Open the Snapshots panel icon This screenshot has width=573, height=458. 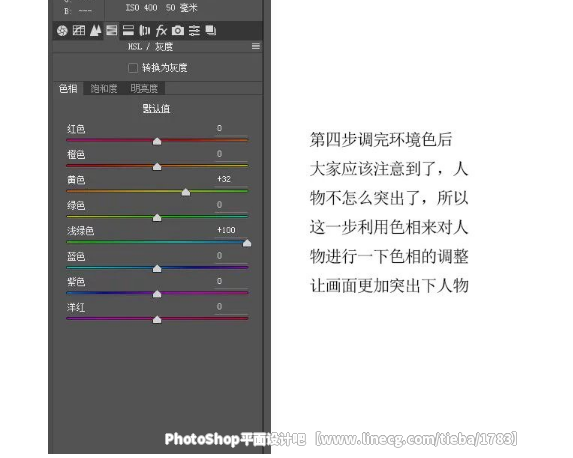[211, 30]
